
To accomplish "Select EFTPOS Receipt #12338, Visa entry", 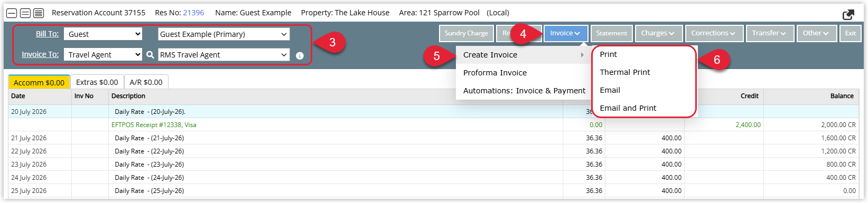I will (154, 125).
